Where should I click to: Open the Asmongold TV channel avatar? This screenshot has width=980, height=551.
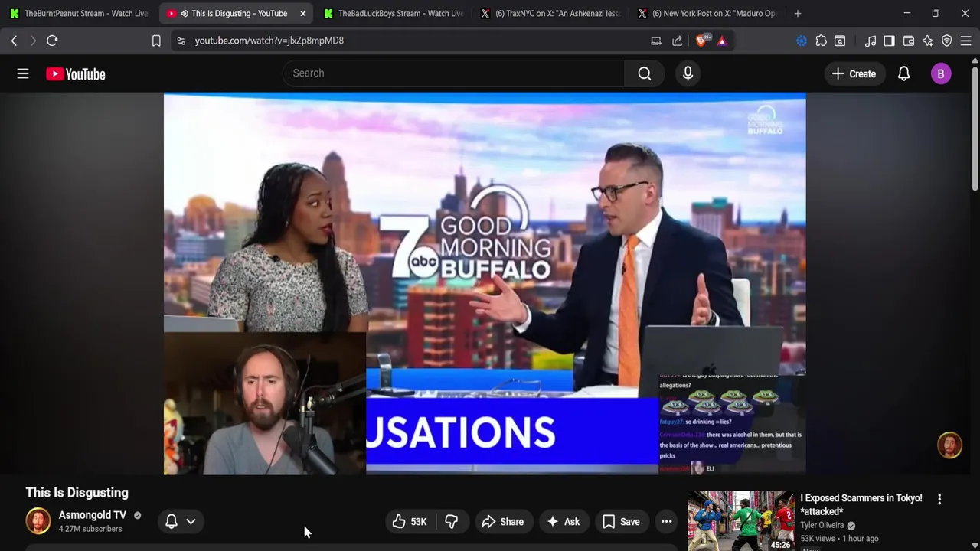coord(38,521)
